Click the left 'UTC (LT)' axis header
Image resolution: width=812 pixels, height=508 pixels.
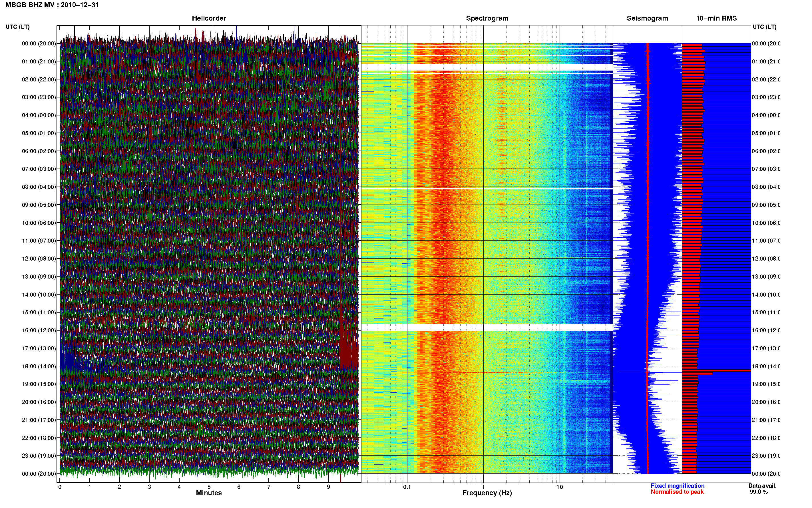[x=17, y=27]
